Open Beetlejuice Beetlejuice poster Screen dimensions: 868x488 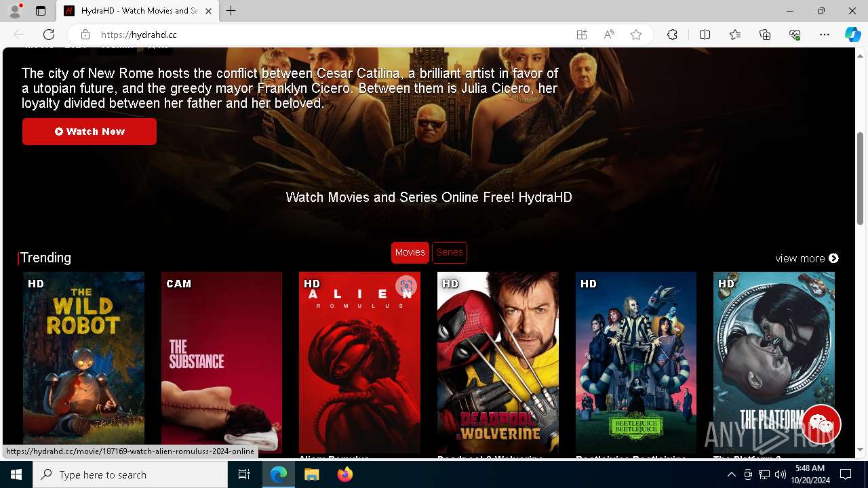tap(636, 362)
